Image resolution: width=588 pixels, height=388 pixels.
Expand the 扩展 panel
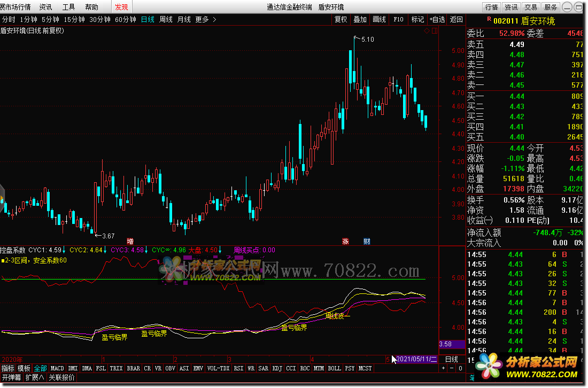pos(35,377)
